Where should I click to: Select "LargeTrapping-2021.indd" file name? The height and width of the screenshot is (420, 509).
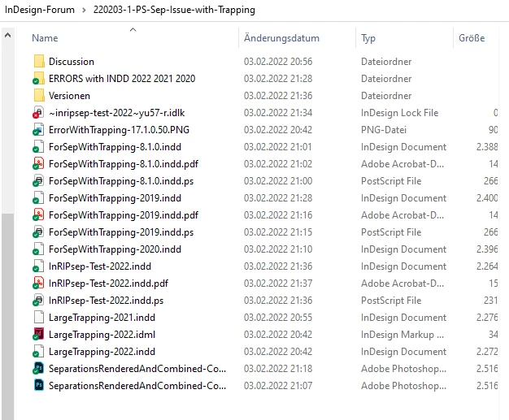click(x=102, y=318)
